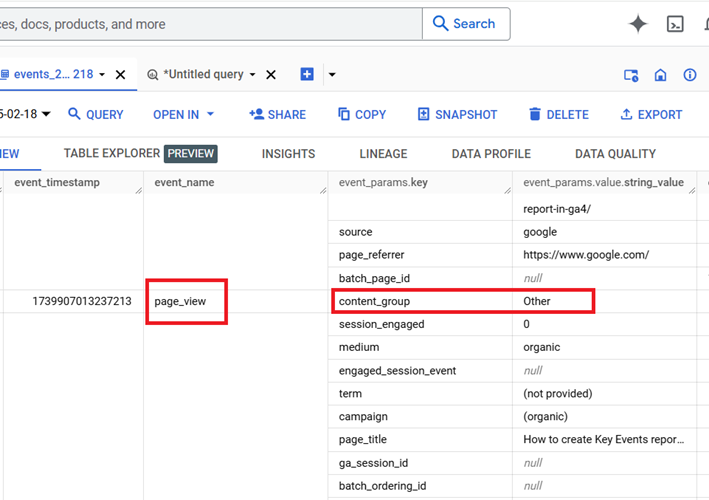Screen dimensions: 709x500
Task: Select the content_group key cell
Action: pos(421,301)
